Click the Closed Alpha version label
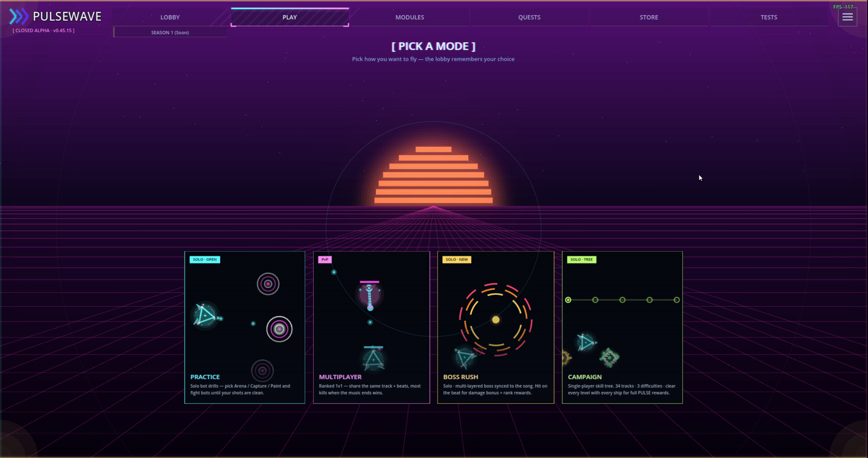Viewport: 868px width, 458px height. pyautogui.click(x=43, y=31)
